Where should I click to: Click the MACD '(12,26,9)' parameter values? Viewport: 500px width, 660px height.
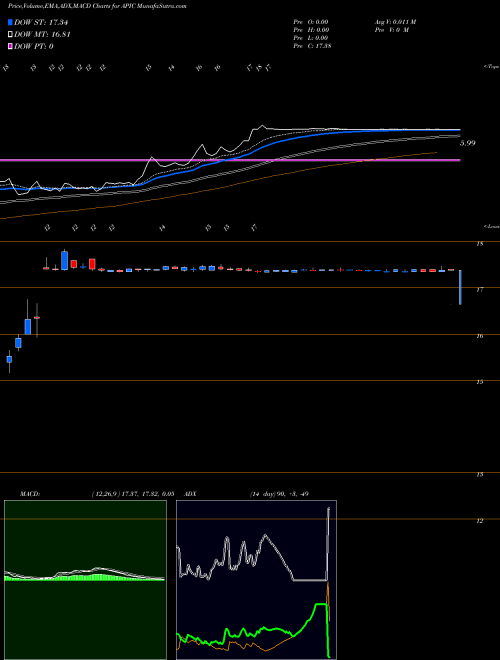(x=133, y=494)
